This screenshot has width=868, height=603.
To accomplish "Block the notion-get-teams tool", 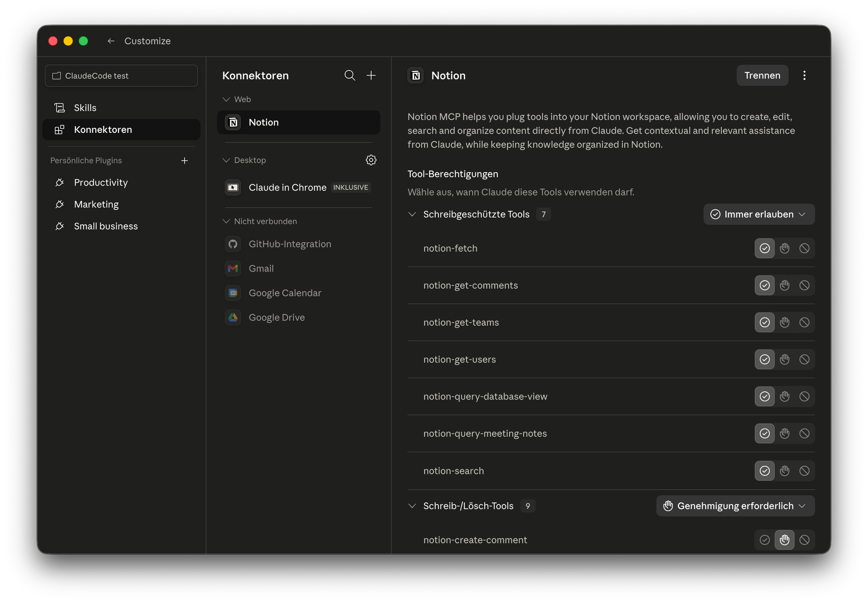I will point(804,322).
